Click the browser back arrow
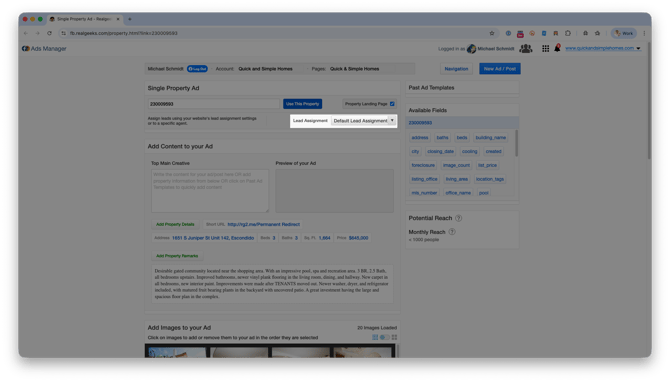The width and height of the screenshot is (670, 382). coord(26,33)
